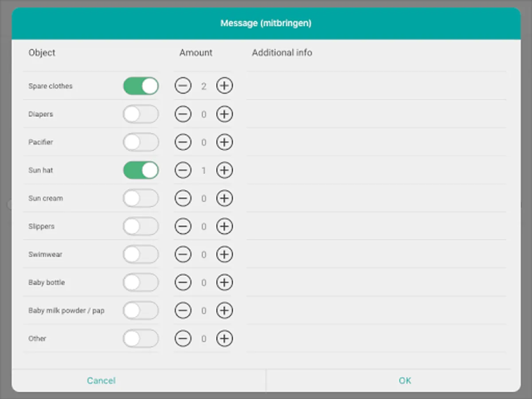Screen dimensions: 532x399
Task: Switch on the Swimwear toggle
Action: [x=141, y=254]
